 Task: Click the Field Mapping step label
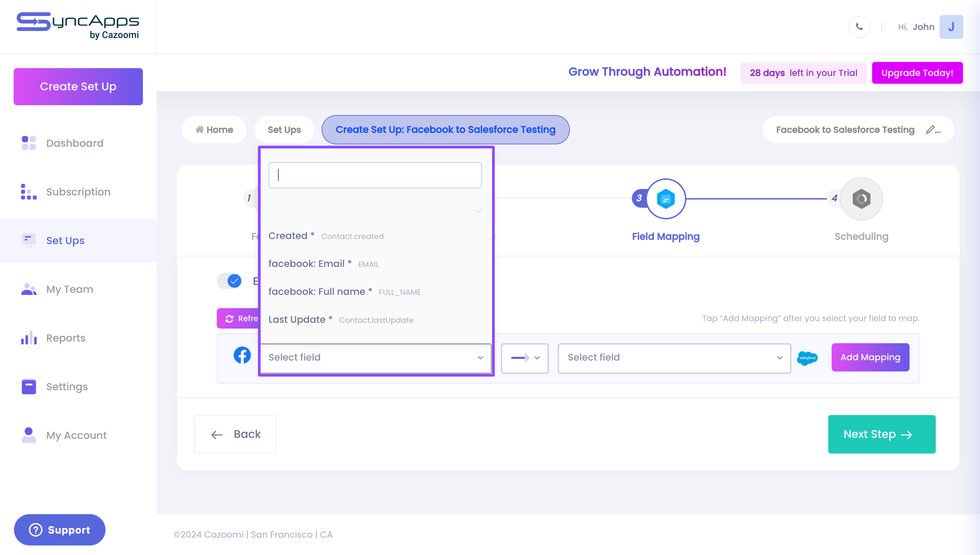point(665,236)
